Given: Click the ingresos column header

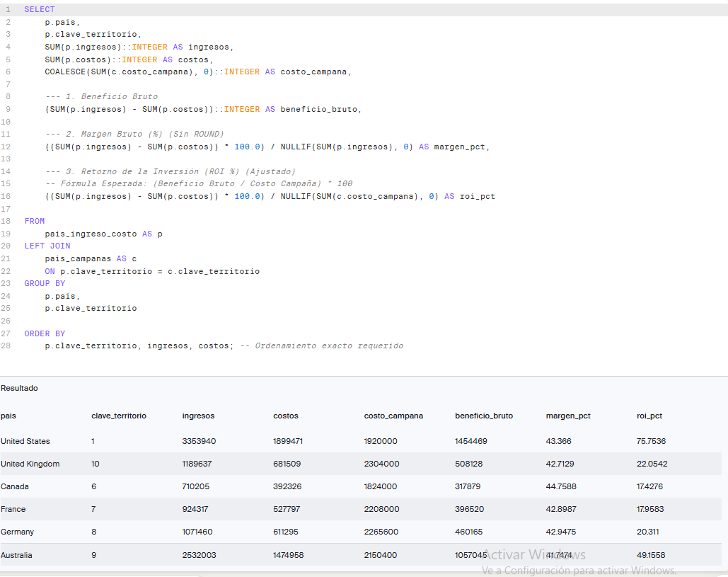Looking at the screenshot, I should point(198,416).
